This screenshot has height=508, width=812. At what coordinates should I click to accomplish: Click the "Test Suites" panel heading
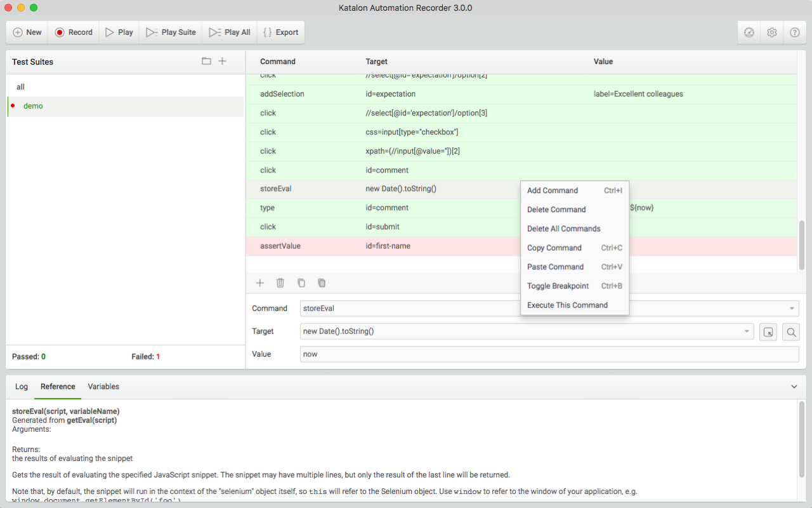32,62
